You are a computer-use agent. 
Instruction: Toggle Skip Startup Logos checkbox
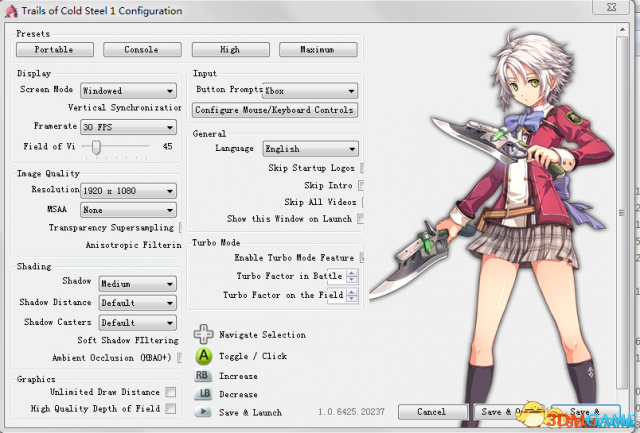tap(362, 168)
